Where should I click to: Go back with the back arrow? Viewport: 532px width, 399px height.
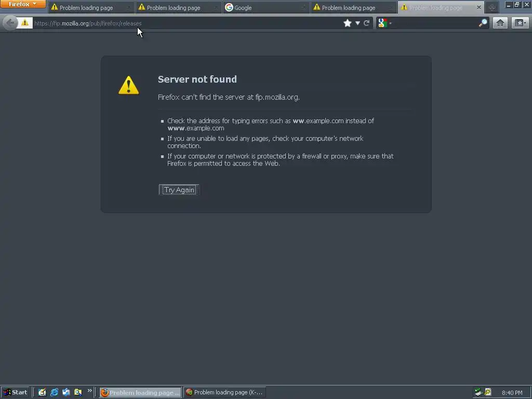[10, 23]
